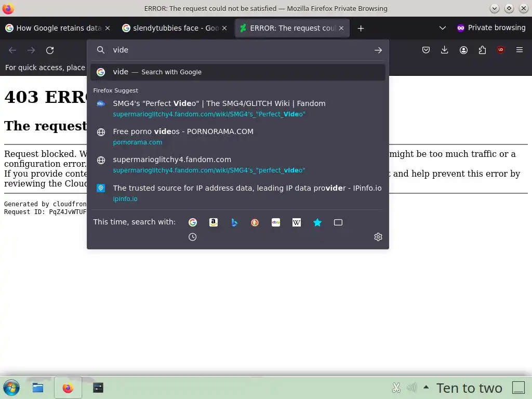Switch to slendytubbies face Google tab

175,28
